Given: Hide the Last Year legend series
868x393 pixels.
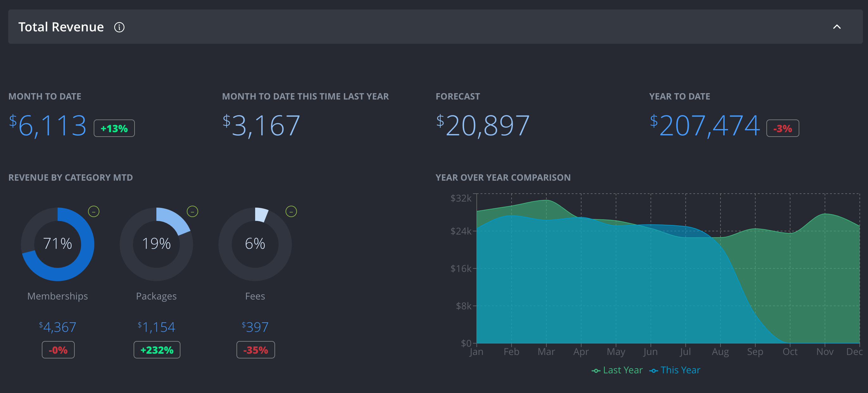Looking at the screenshot, I should (617, 370).
